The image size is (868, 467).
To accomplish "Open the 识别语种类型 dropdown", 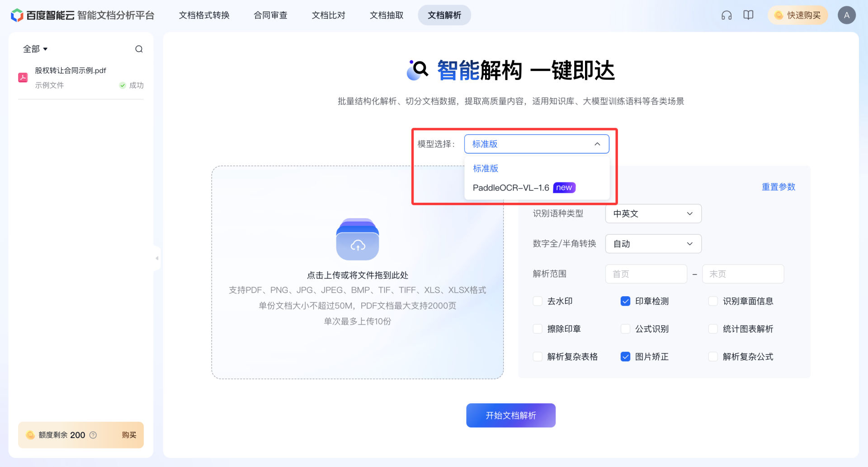I will [x=653, y=214].
